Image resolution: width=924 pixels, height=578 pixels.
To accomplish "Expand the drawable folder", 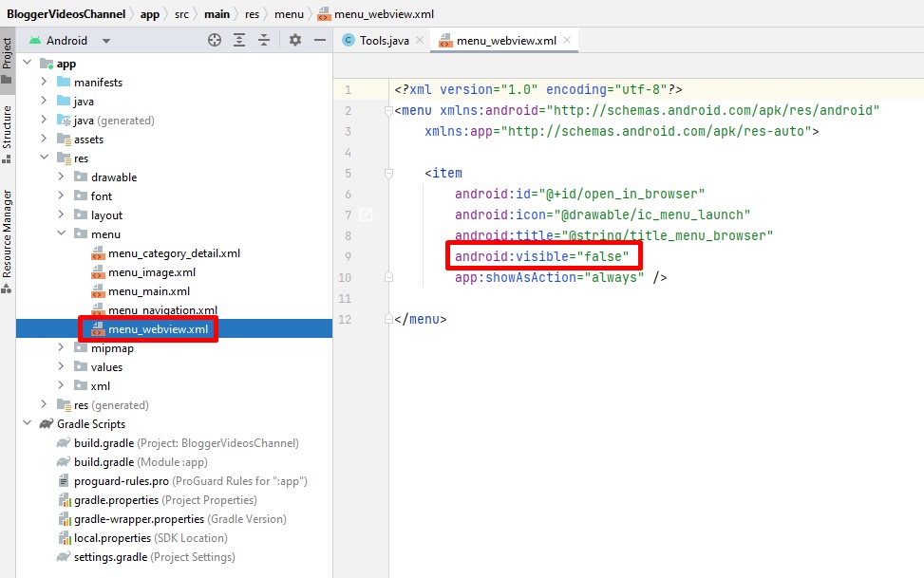I will tap(62, 177).
